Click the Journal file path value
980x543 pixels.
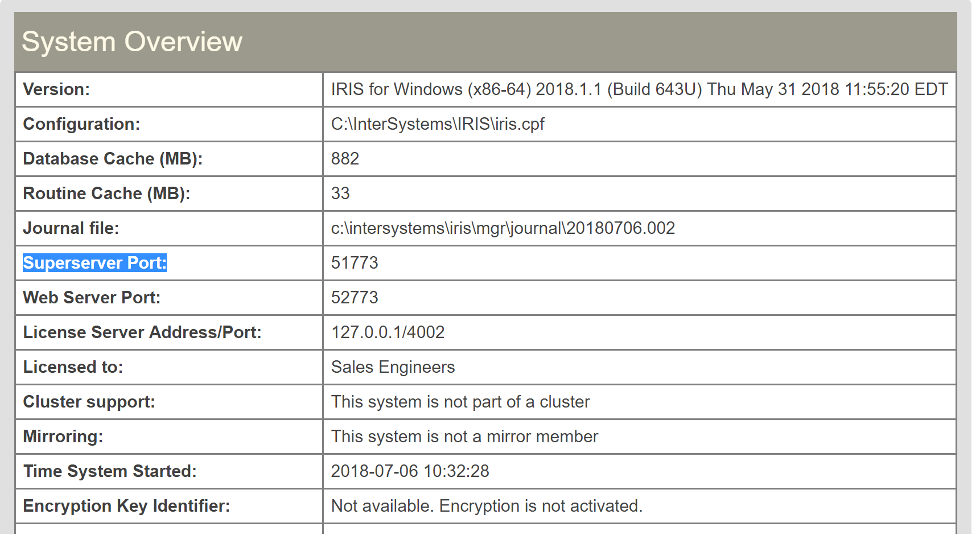[503, 228]
